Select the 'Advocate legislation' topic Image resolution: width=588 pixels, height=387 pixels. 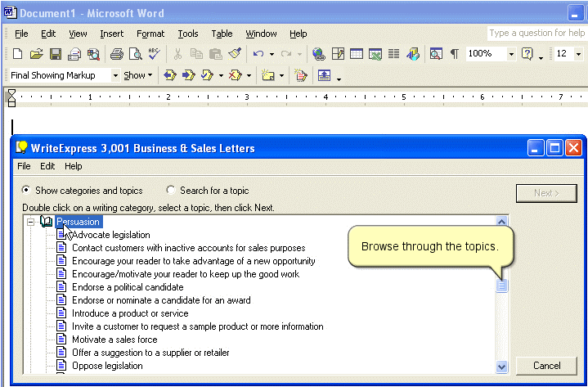click(111, 235)
